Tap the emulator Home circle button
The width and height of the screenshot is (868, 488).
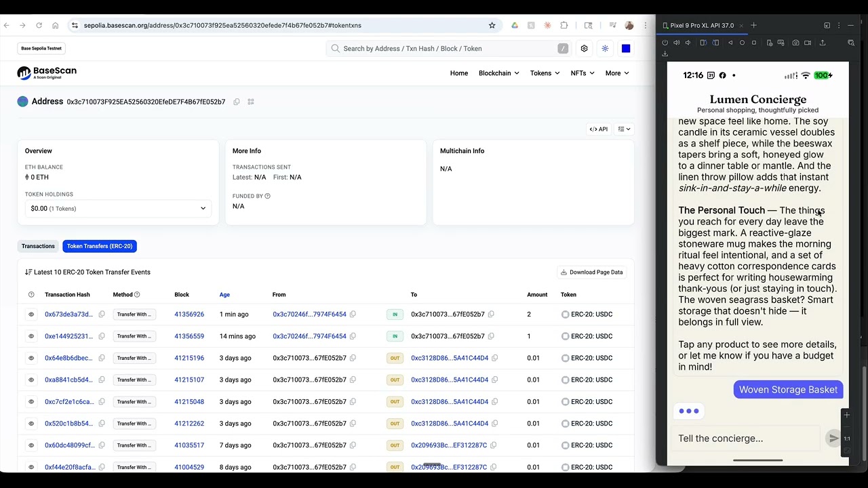click(x=742, y=43)
